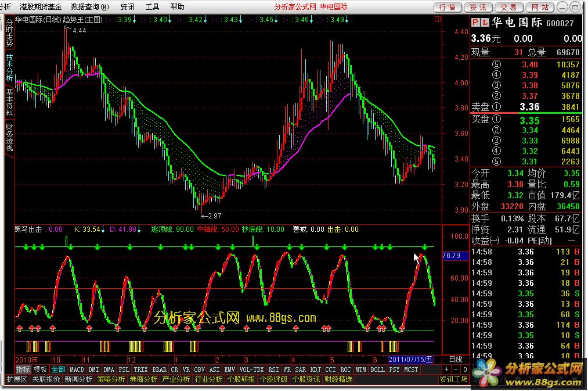Switch sub-chart indicator to TRIX
This screenshot has width=588, height=391.
[x=140, y=370]
